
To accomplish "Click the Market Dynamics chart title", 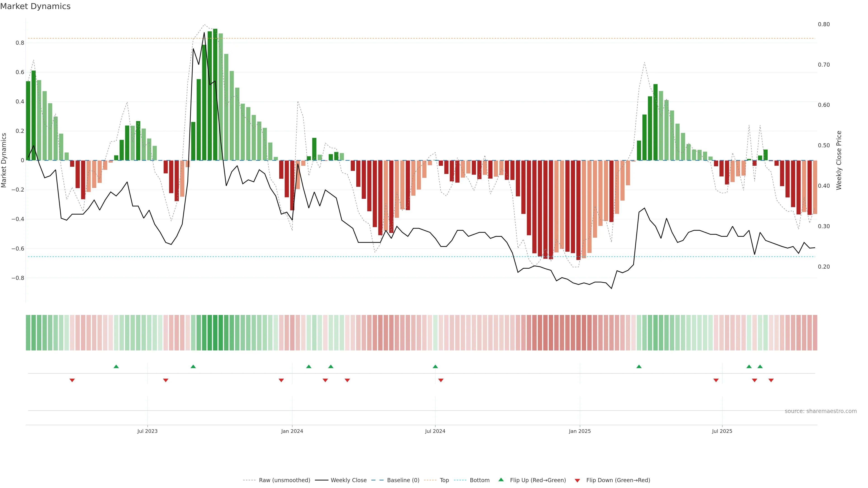I will 35,6.
